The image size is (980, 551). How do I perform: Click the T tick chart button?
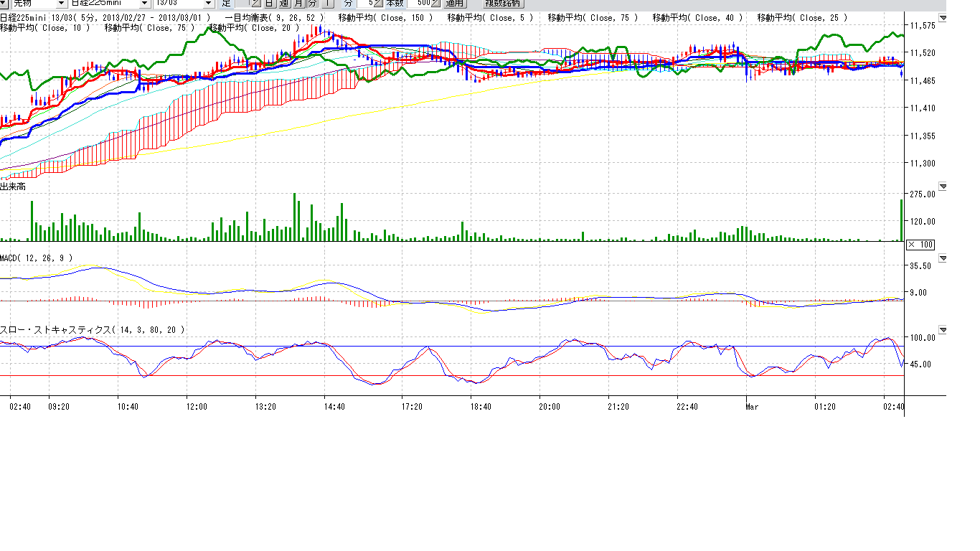click(x=327, y=3)
